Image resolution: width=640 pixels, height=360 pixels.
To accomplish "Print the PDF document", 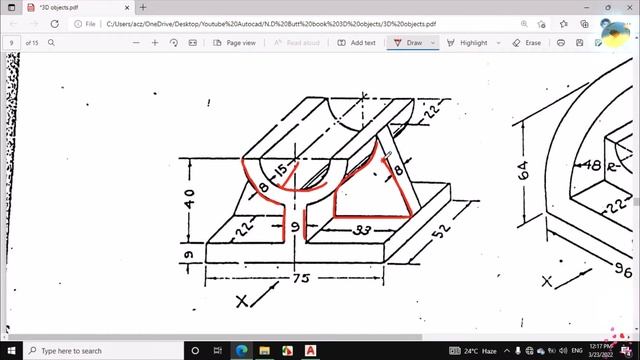I will click(x=561, y=42).
